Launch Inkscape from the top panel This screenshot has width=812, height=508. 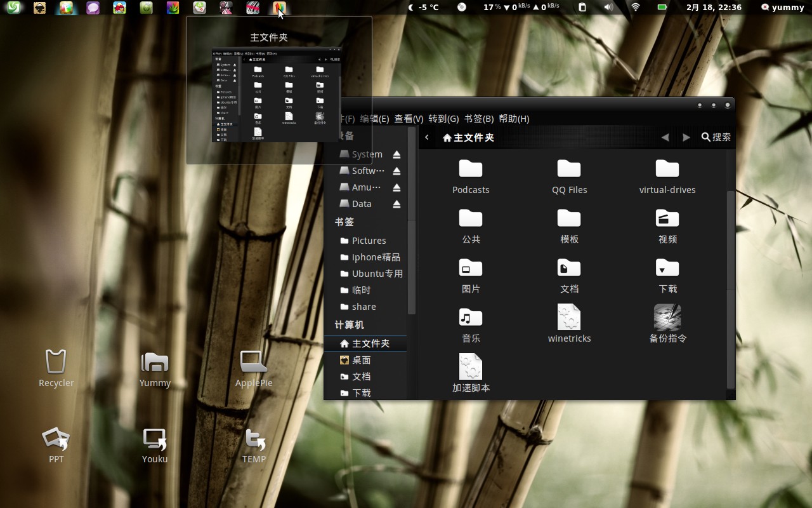39,8
